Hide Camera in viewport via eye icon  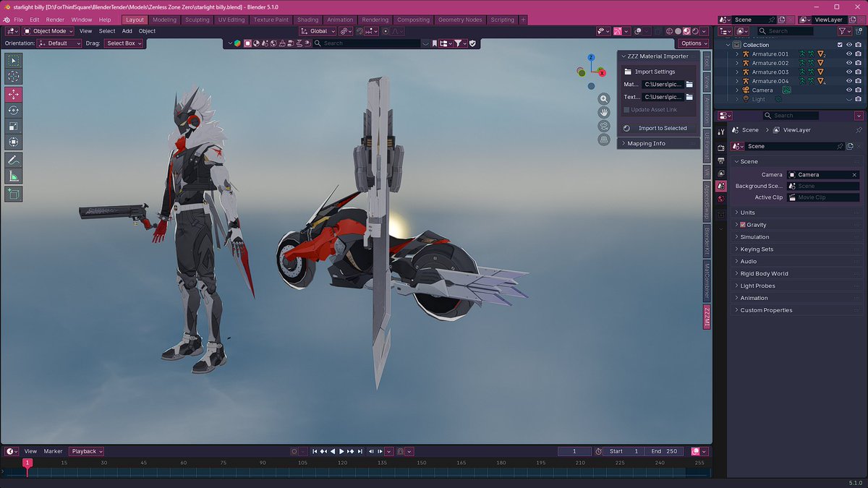click(x=849, y=90)
